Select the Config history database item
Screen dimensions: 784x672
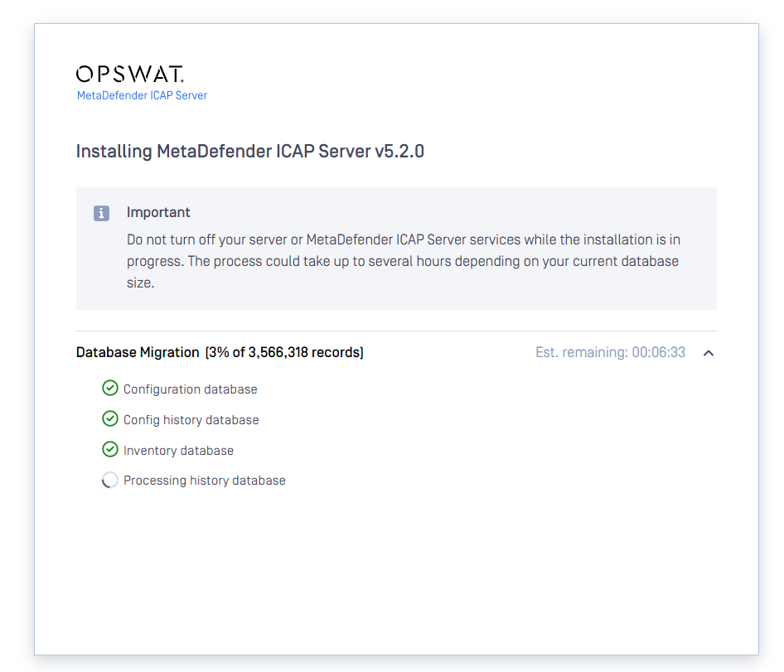[191, 420]
